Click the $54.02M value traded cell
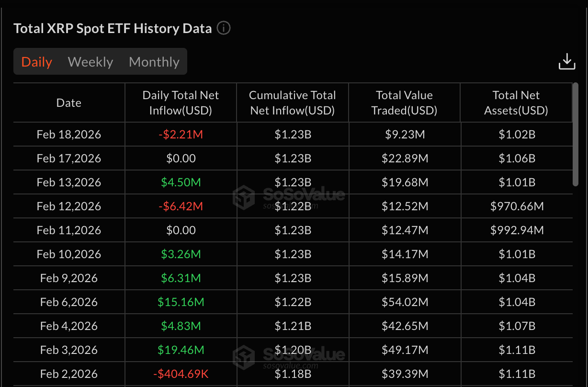The height and width of the screenshot is (387, 588). (405, 302)
